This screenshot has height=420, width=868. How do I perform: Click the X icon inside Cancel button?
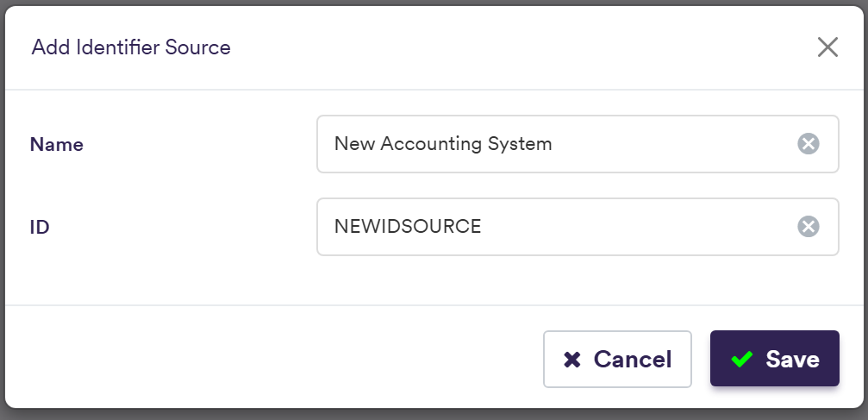[x=571, y=360]
